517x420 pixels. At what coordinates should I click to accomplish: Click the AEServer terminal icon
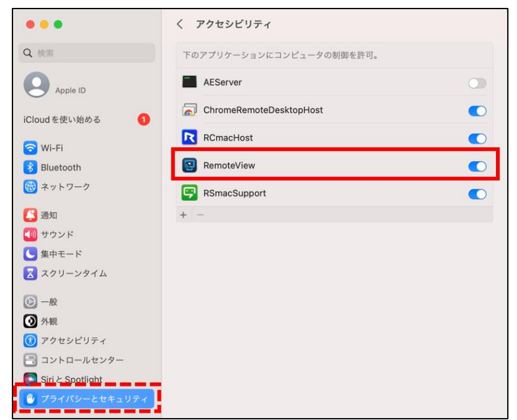pyautogui.click(x=189, y=82)
